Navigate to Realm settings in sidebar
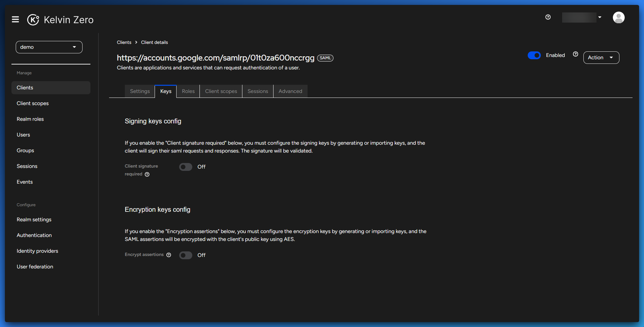This screenshot has height=327, width=644. [x=34, y=220]
